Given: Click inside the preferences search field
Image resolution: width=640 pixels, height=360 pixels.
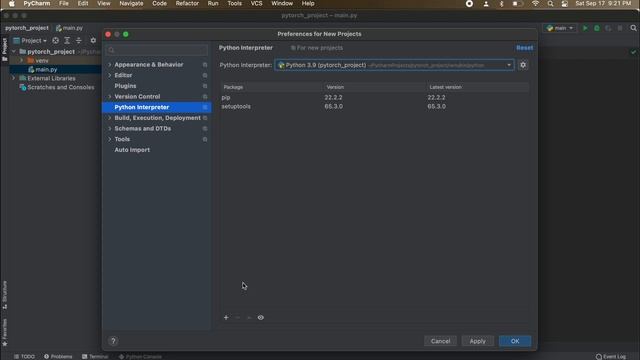Looking at the screenshot, I should [x=157, y=50].
